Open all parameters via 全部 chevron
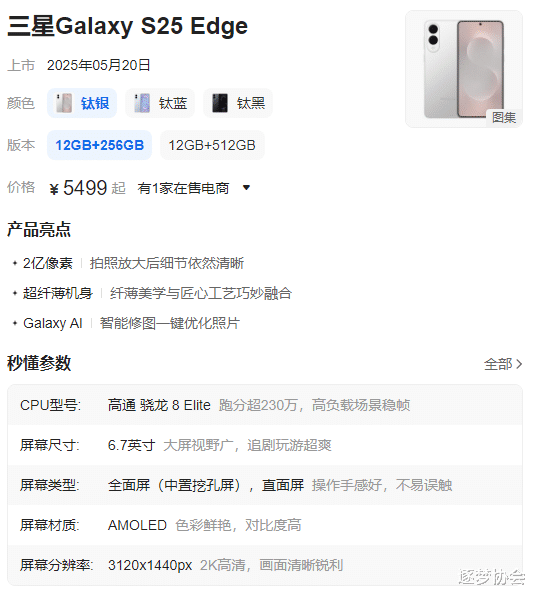The width and height of the screenshot is (534, 596). (503, 364)
